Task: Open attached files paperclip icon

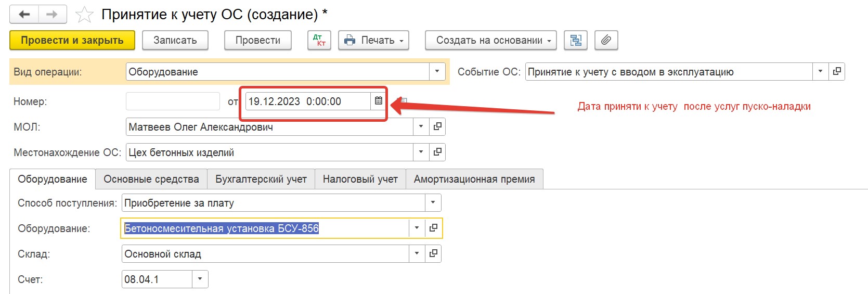Action: 606,40
